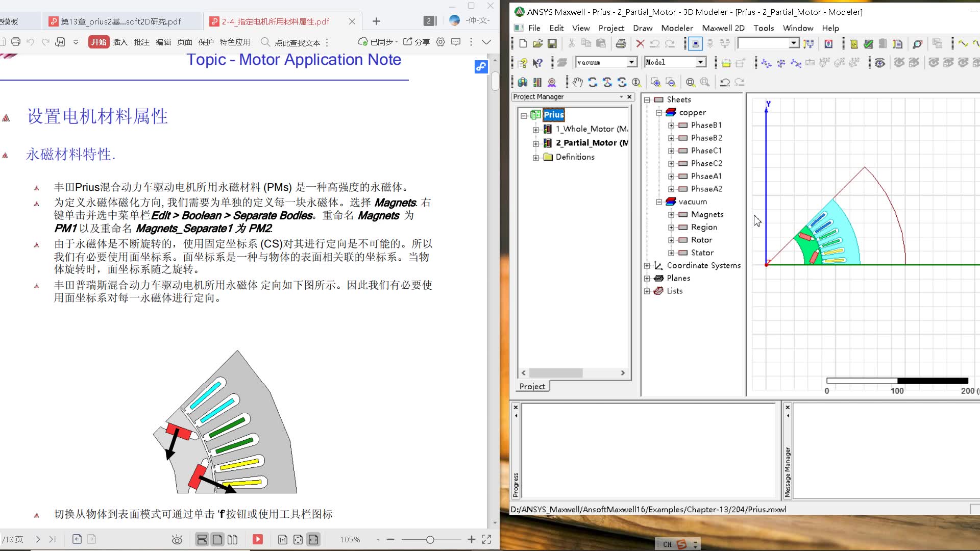
Task: Open the Draw menu in Maxwell
Action: (x=643, y=28)
